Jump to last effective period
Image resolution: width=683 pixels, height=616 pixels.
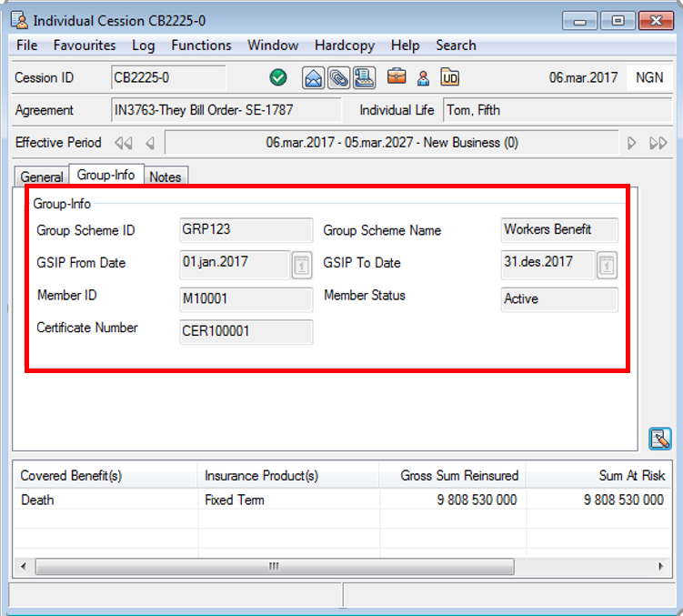coord(658,143)
